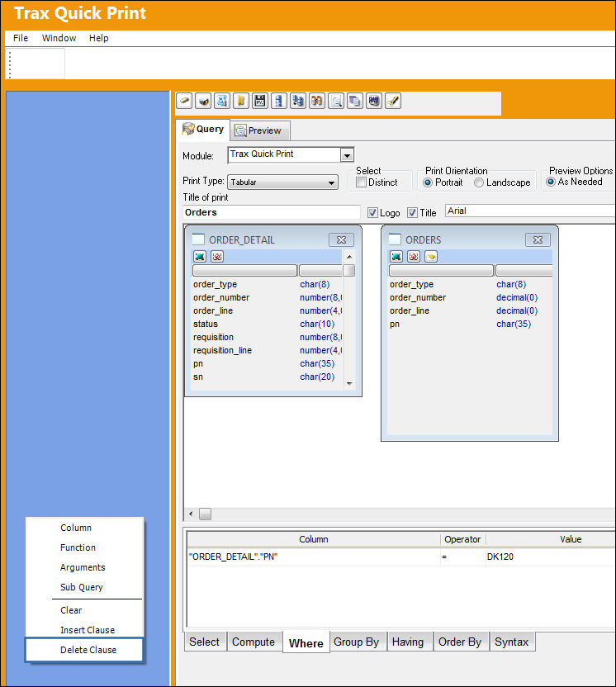Choose Arguments from the context menu
This screenshot has width=616, height=687.
click(x=83, y=567)
